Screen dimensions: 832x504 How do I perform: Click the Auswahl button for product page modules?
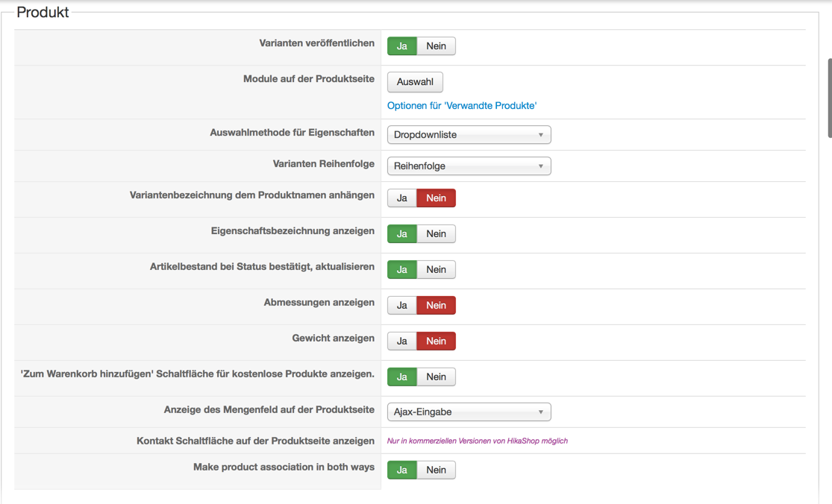coord(415,82)
